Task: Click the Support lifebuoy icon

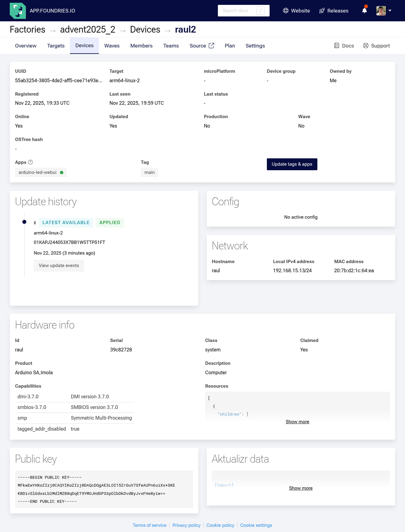Action: tap(365, 46)
